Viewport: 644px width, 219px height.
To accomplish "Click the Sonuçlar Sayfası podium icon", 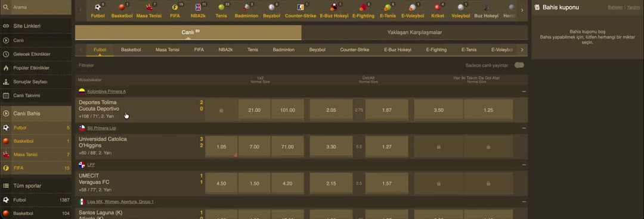I will tap(6, 82).
